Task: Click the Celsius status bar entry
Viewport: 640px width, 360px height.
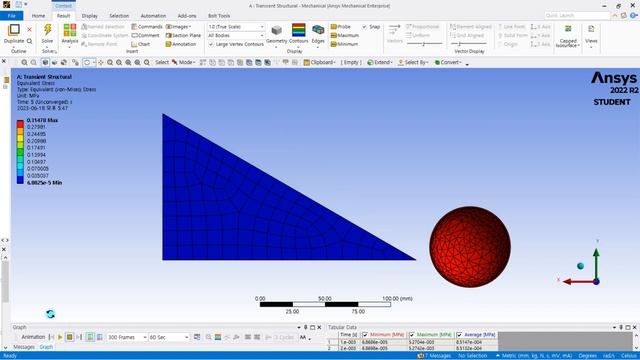Action: coord(629,356)
